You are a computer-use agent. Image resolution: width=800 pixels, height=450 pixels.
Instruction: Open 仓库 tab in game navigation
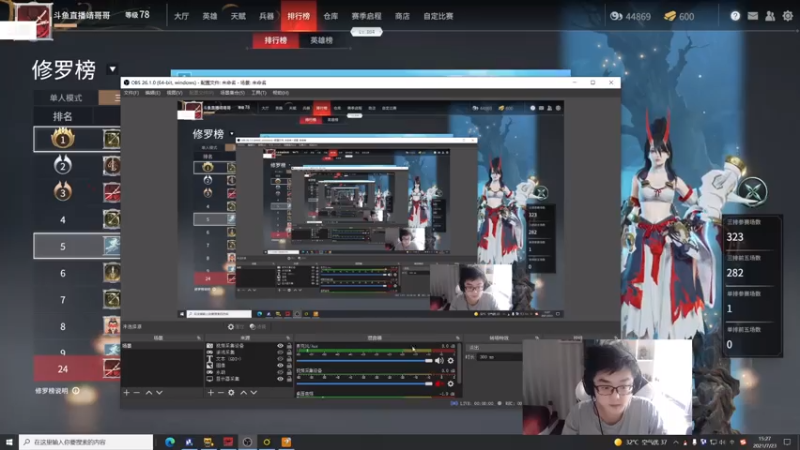click(331, 16)
